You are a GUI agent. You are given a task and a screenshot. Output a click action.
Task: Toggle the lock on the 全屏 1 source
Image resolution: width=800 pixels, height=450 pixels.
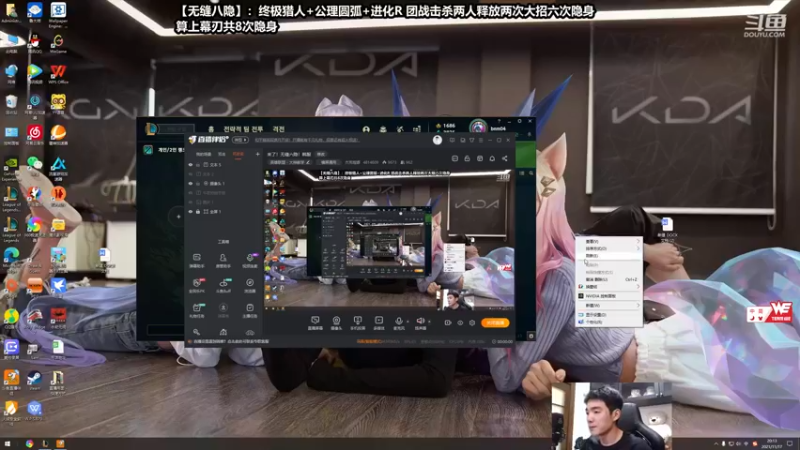click(x=198, y=211)
